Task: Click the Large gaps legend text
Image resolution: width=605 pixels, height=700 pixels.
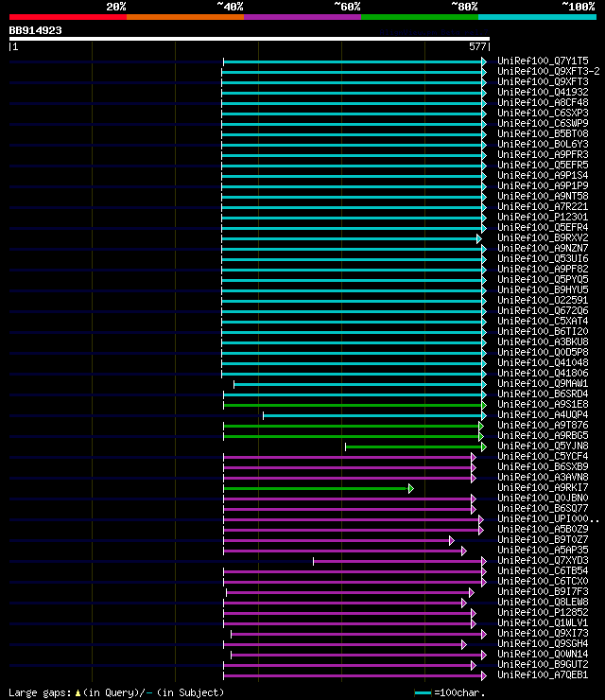Action: (x=40, y=692)
